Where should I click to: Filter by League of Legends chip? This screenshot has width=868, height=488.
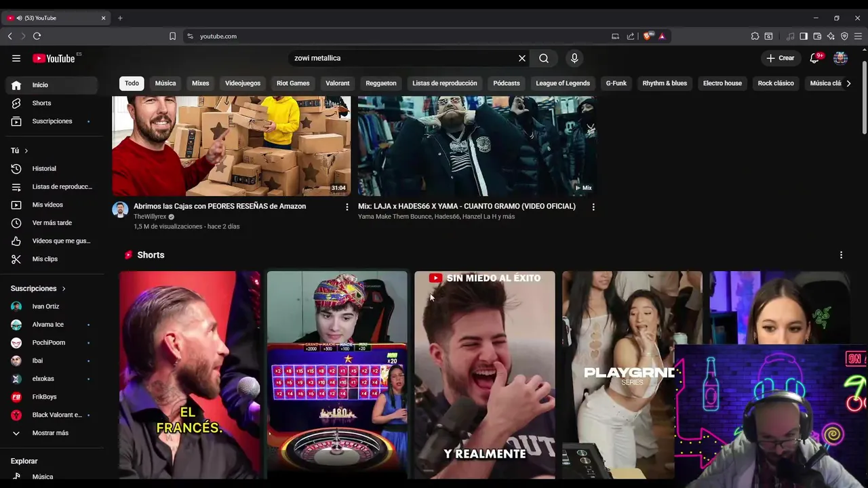point(563,83)
